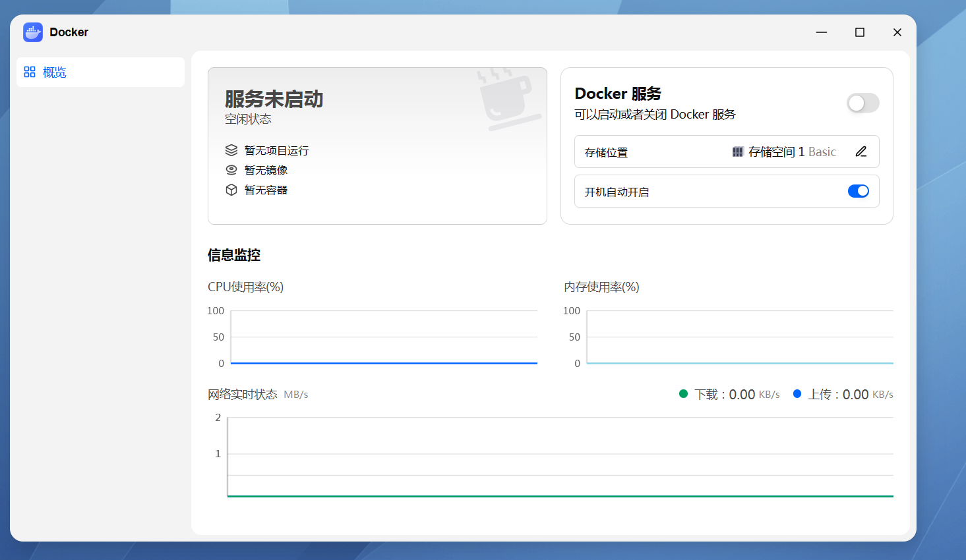The width and height of the screenshot is (966, 560).
Task: Click the download speed 0.00 KB/s value
Action: click(754, 394)
